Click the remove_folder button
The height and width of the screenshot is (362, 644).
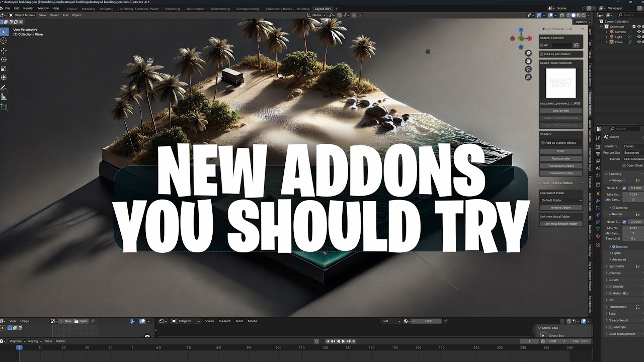coord(561,207)
